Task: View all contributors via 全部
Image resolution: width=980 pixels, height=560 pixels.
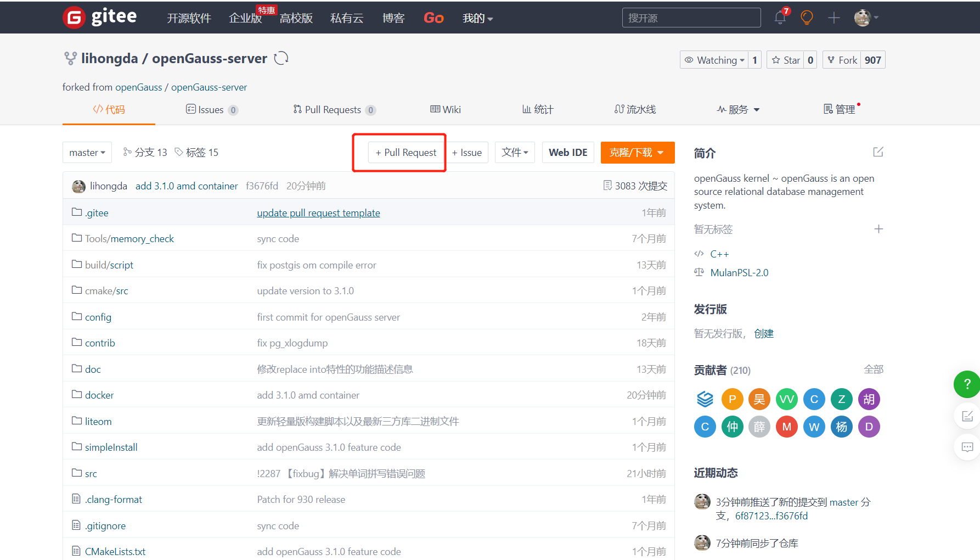Action: click(874, 369)
